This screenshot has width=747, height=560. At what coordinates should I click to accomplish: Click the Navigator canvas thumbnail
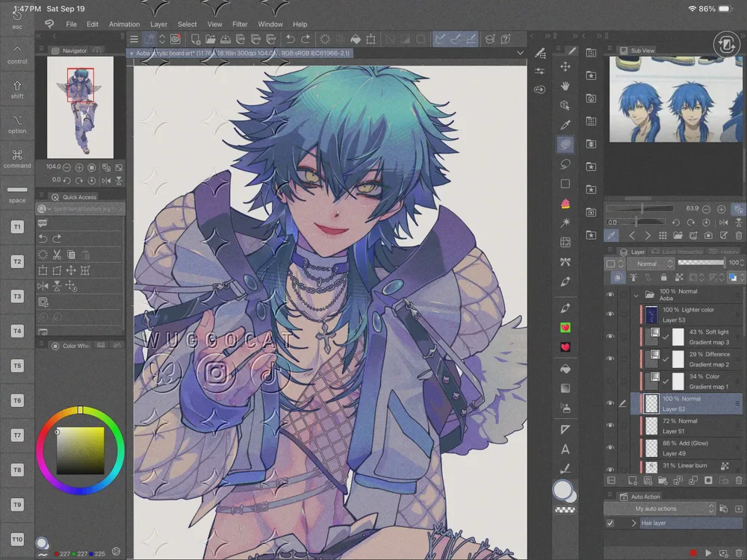pos(80,108)
